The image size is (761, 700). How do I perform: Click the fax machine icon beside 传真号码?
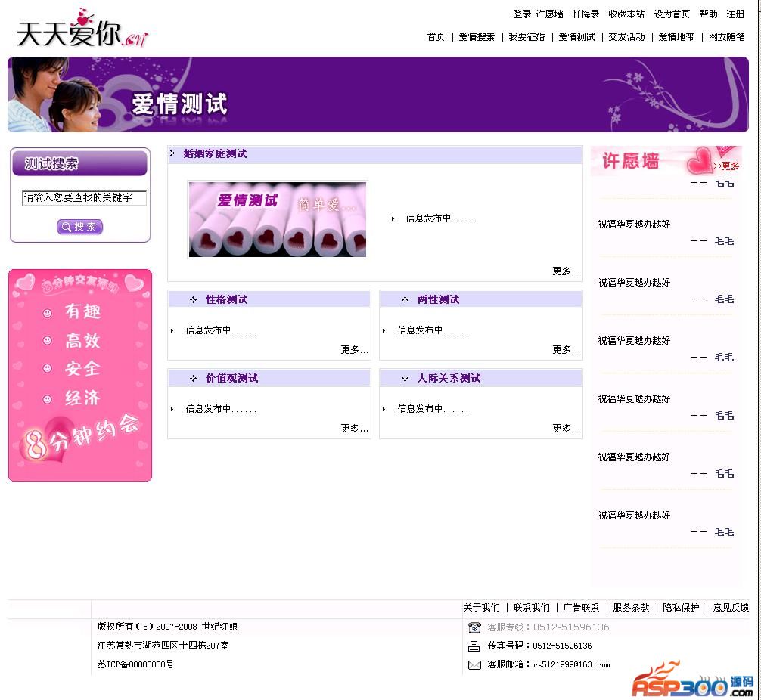point(474,646)
